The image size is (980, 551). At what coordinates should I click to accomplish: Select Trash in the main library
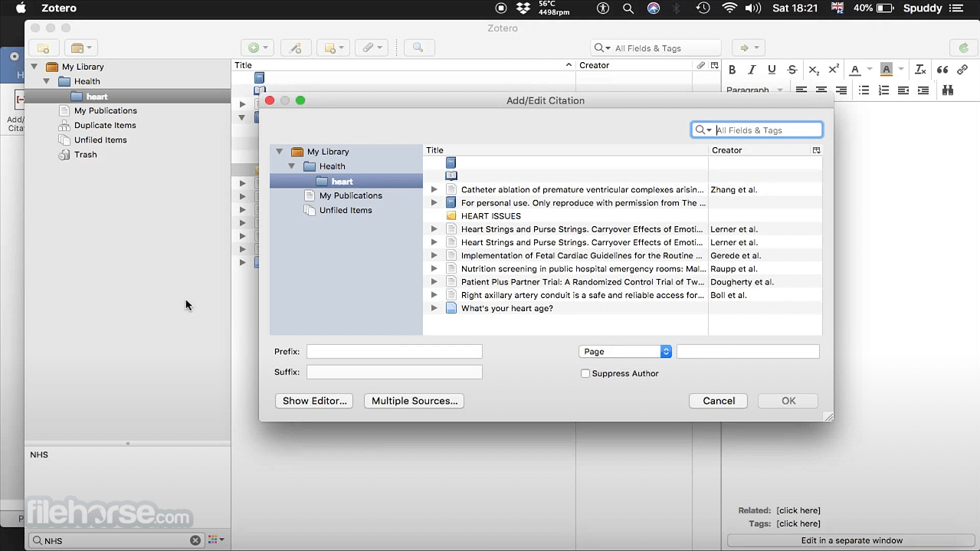coord(86,155)
